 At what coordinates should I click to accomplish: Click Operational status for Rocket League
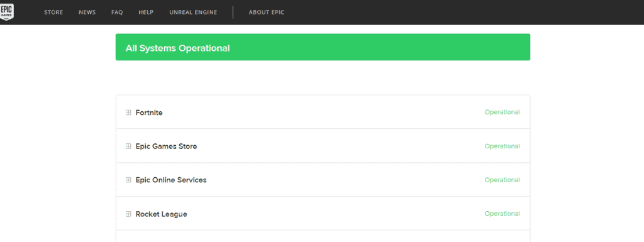point(502,214)
